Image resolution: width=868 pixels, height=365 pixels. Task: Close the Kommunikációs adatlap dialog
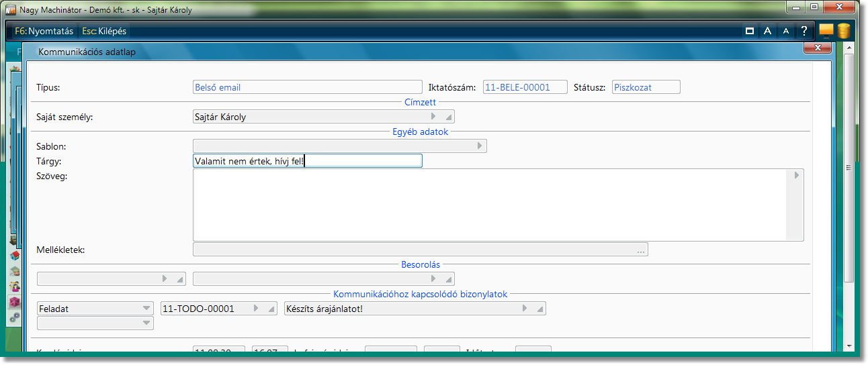coord(818,48)
